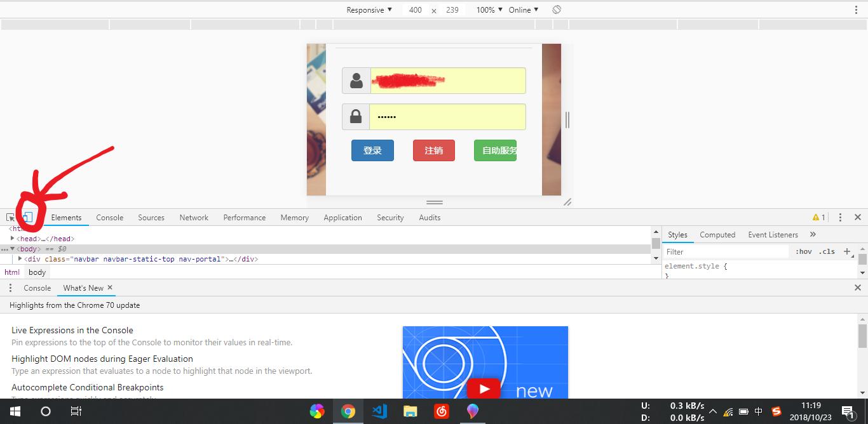Viewport: 868px width, 424px height.
Task: Toggle the device toolbar icon in DevTools
Action: pos(27,217)
